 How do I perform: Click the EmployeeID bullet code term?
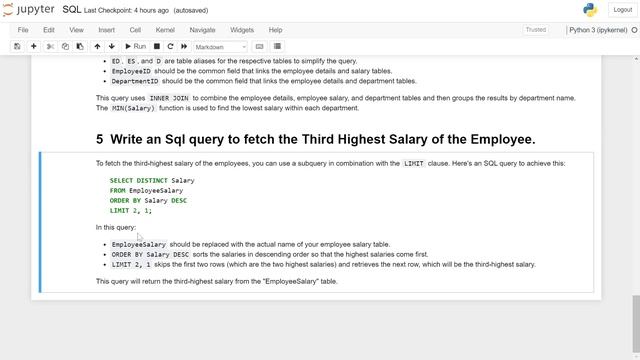pos(131,71)
